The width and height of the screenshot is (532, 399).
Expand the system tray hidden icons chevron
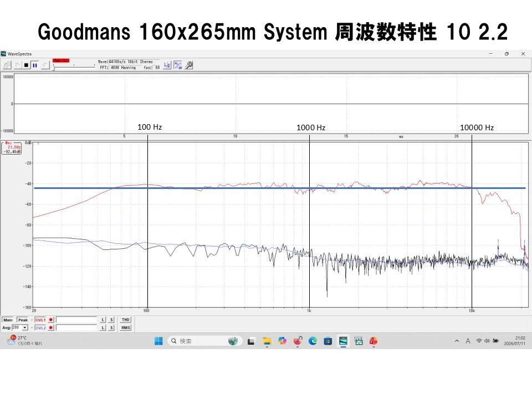[x=457, y=341]
